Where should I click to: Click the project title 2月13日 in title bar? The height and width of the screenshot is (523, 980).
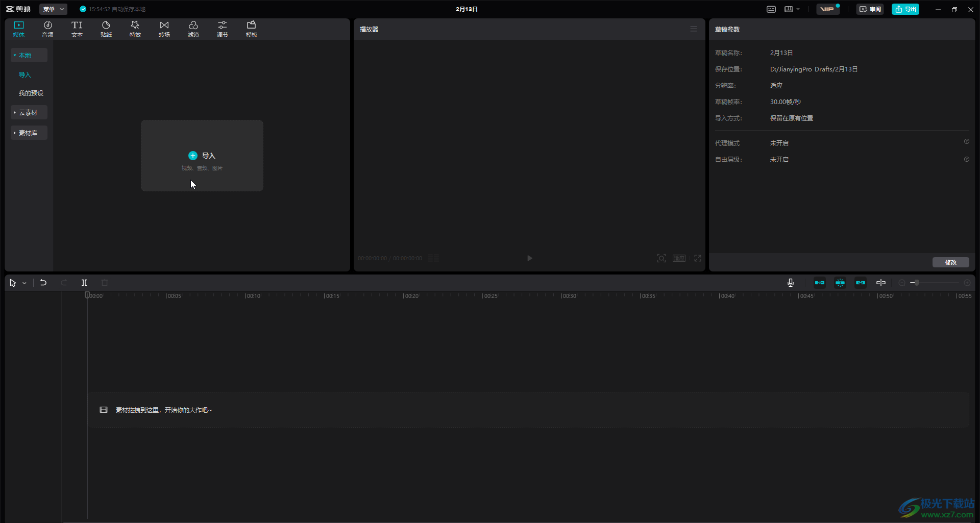467,9
